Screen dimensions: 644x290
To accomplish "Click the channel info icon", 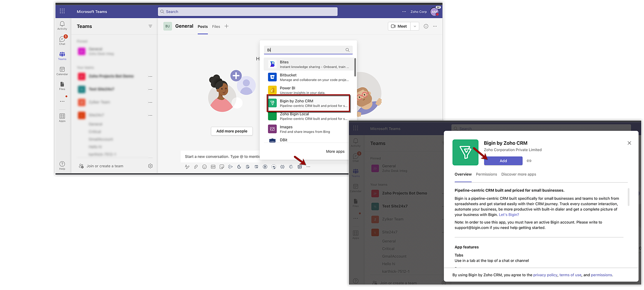I will pyautogui.click(x=426, y=26).
